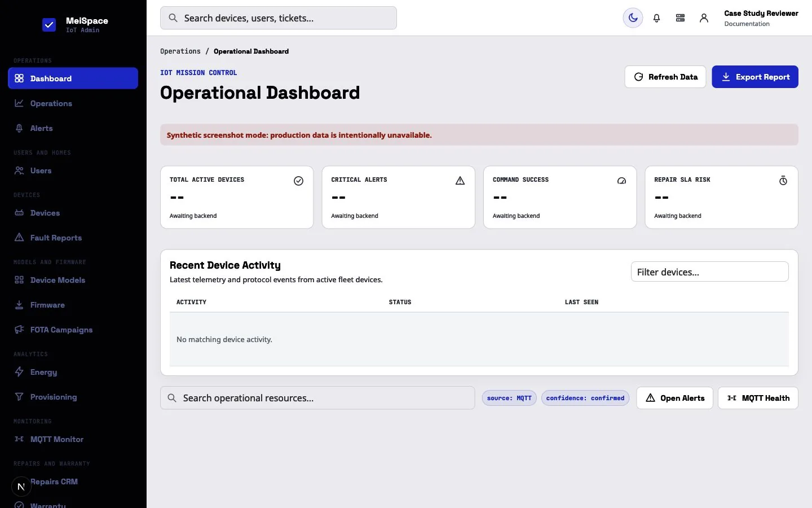The width and height of the screenshot is (812, 508).
Task: Open Alerts in the sidebar
Action: point(73,128)
